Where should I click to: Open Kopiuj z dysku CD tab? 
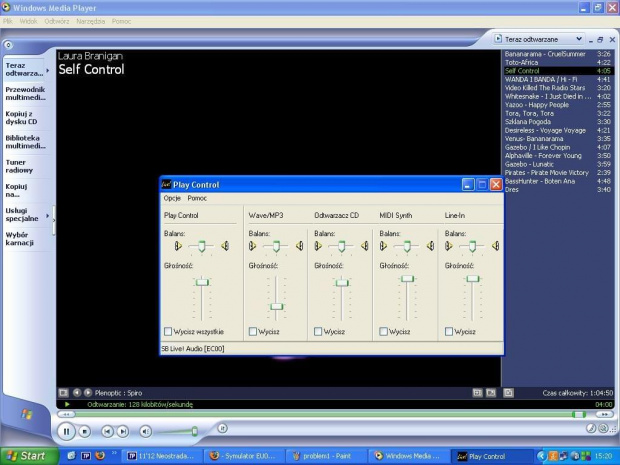(x=26, y=118)
